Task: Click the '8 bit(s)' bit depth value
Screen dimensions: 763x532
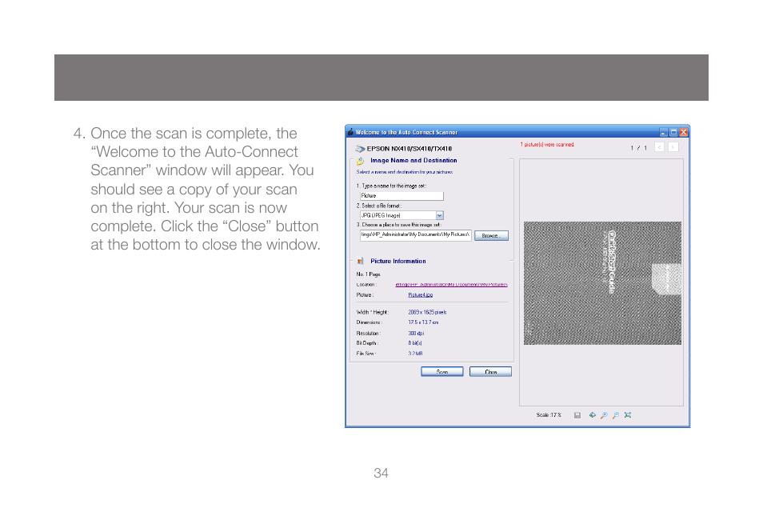Action: click(x=414, y=343)
